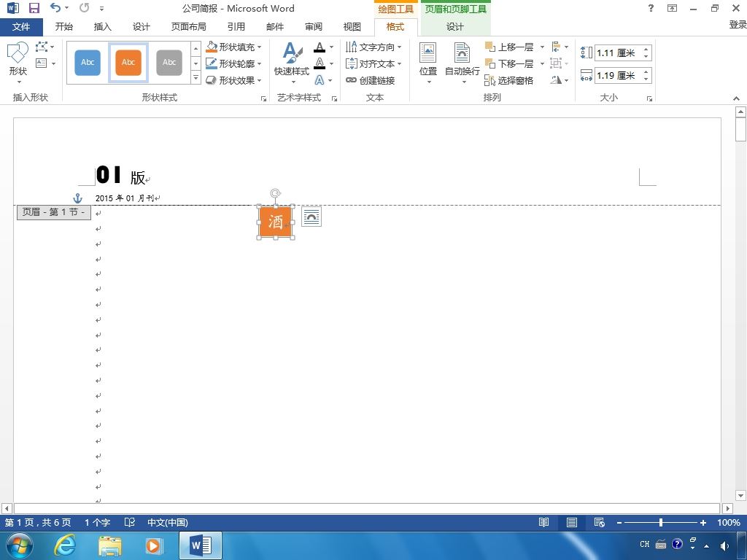Click Send Backward (下移一层) button
The height and width of the screenshot is (560, 747).
point(508,63)
